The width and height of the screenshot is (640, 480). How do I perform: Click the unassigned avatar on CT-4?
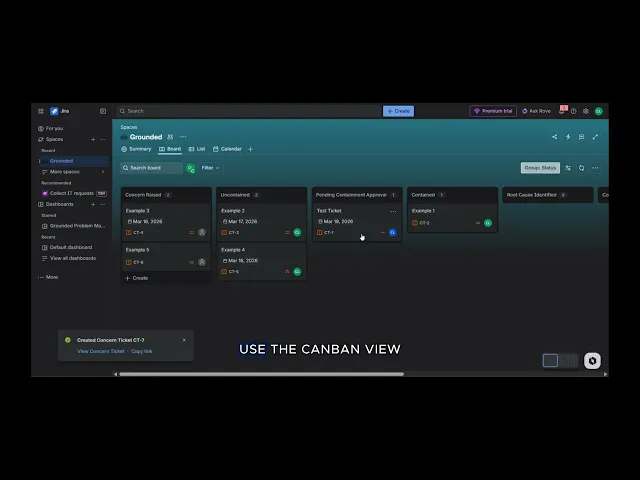point(202,232)
